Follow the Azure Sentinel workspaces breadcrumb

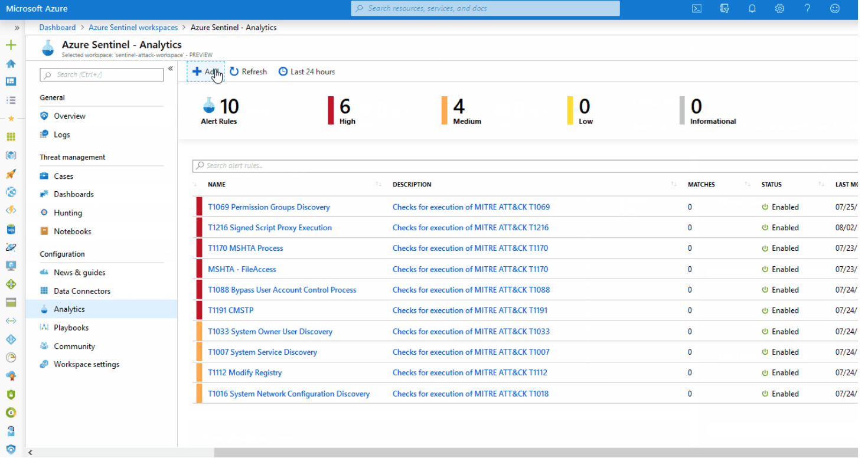click(133, 28)
